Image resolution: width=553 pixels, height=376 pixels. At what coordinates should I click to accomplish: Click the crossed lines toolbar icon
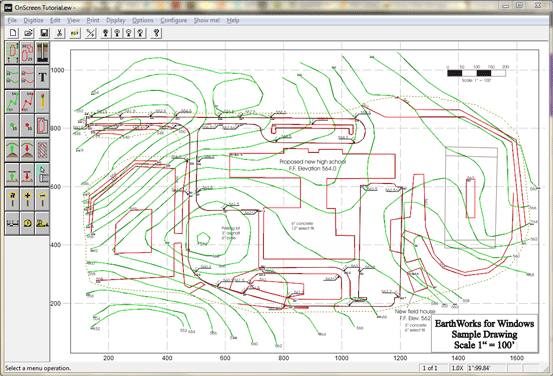[91, 33]
